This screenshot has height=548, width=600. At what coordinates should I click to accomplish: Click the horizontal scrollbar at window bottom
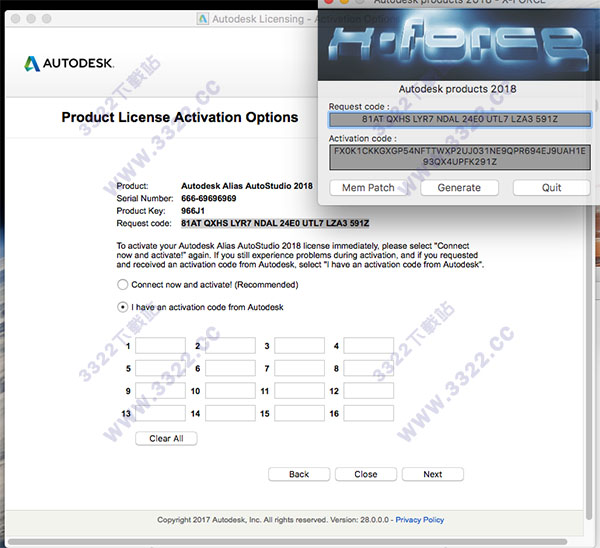[287, 542]
